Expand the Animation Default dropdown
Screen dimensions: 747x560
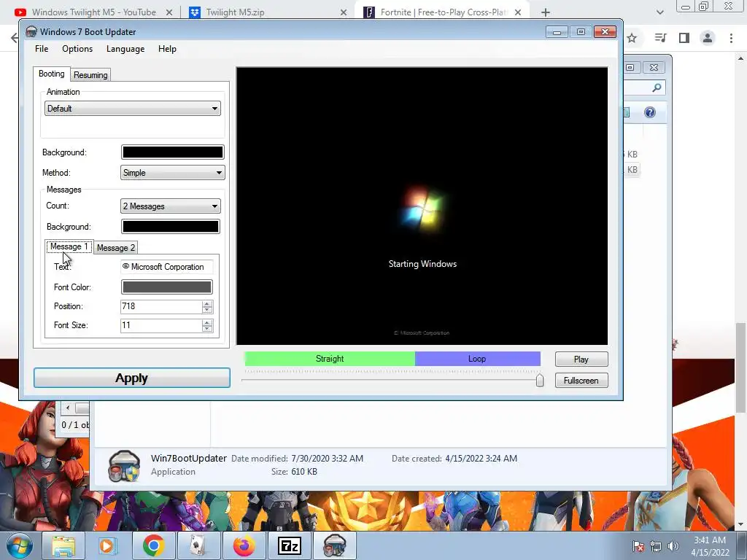pyautogui.click(x=133, y=109)
